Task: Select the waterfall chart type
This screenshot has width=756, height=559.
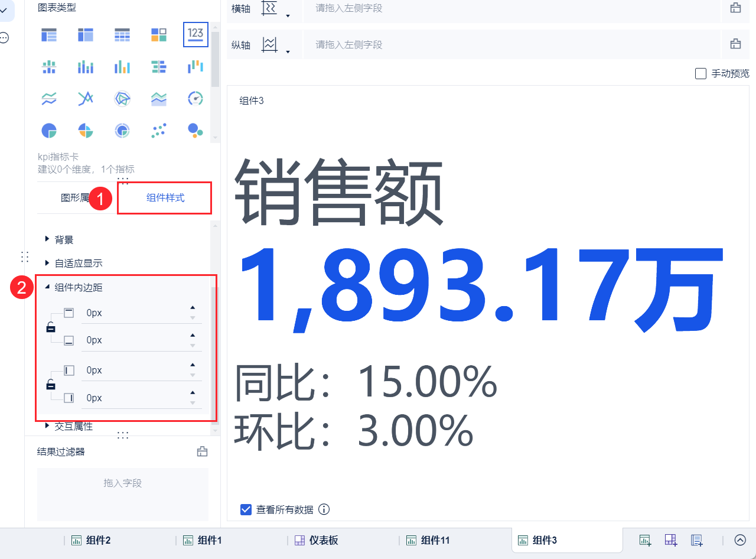Action: pos(195,67)
